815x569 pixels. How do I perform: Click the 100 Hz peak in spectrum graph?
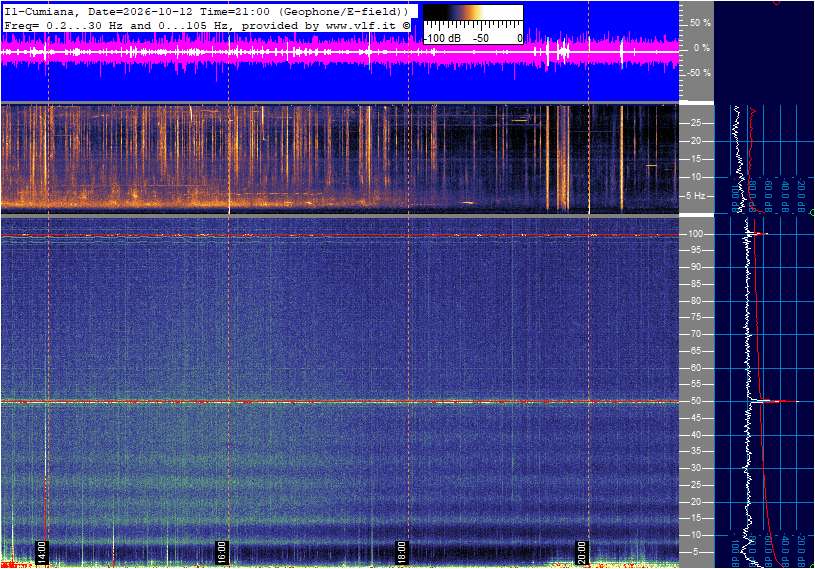pos(758,234)
